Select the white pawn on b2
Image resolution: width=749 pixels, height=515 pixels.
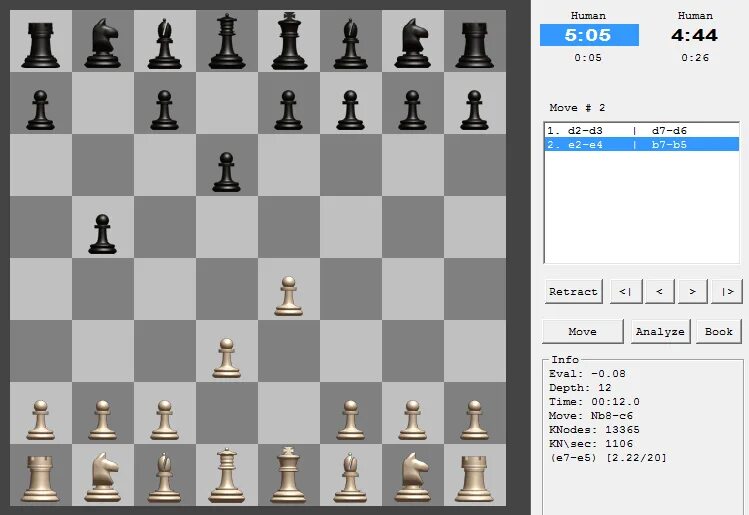pyautogui.click(x=102, y=420)
